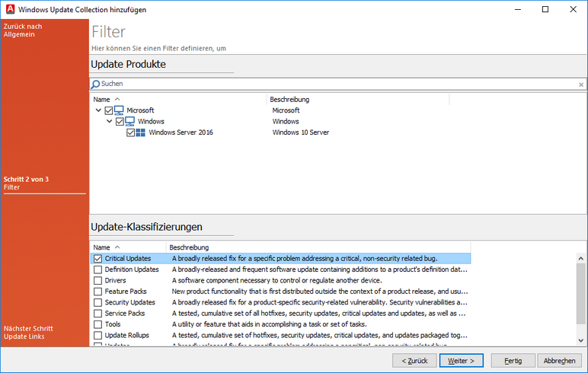Check the Service Packs checkbox
The width and height of the screenshot is (588, 373).
tap(98, 314)
